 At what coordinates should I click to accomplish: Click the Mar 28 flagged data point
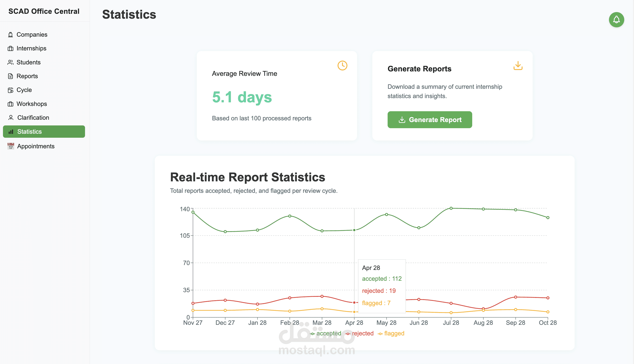click(x=322, y=309)
